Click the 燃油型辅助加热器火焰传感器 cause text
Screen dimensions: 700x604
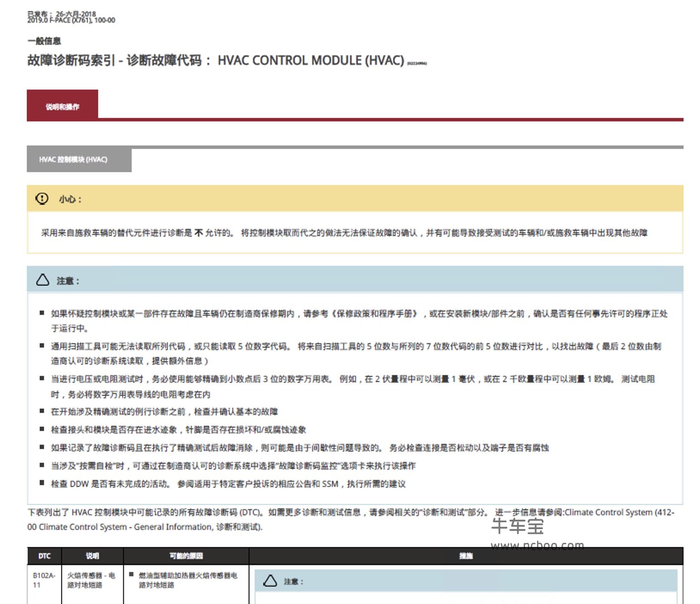coord(188,580)
